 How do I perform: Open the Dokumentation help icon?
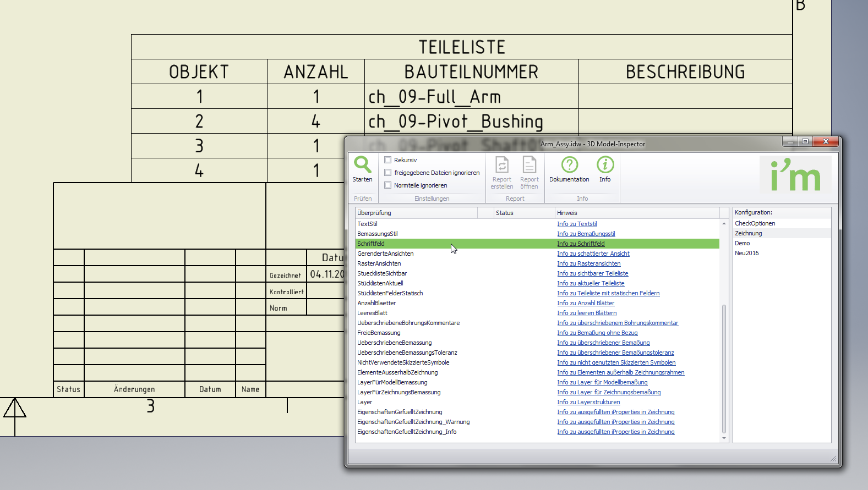(x=570, y=164)
